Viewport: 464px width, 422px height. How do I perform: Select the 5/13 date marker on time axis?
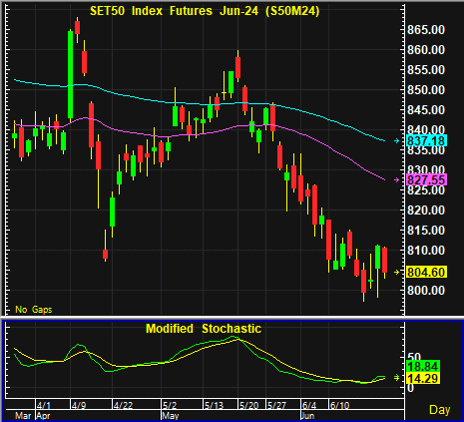pos(214,405)
